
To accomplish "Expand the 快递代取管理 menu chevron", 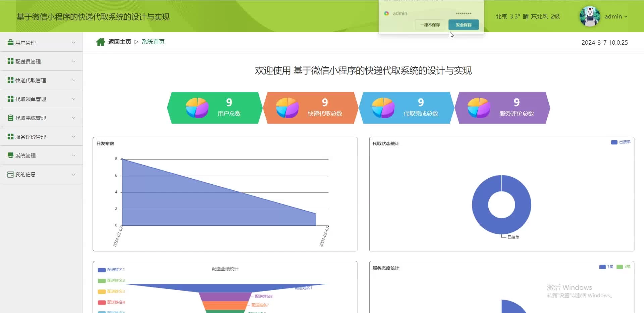I will pyautogui.click(x=73, y=80).
